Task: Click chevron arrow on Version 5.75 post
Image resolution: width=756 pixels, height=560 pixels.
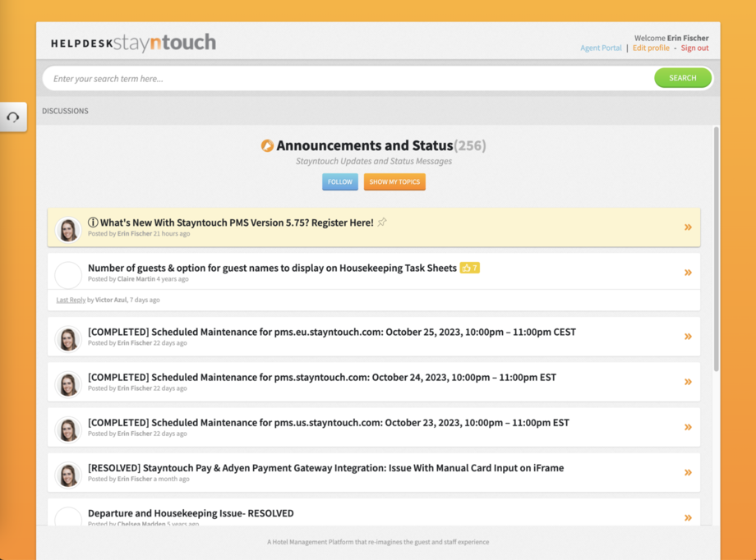Action: point(688,227)
